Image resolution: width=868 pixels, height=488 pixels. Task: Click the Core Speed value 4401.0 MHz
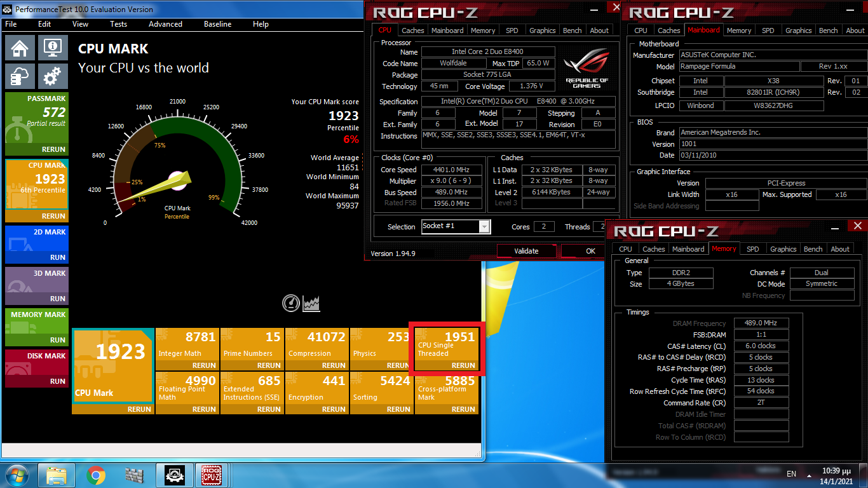tap(451, 170)
